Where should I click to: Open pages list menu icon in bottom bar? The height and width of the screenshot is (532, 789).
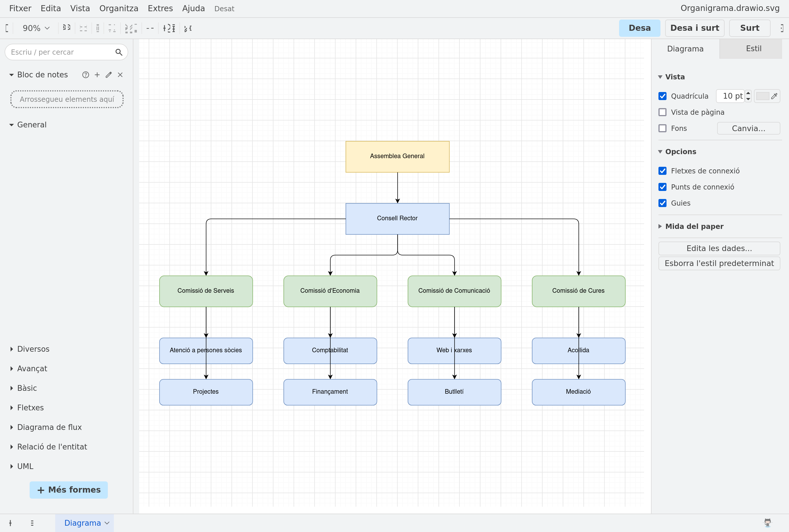point(32,523)
